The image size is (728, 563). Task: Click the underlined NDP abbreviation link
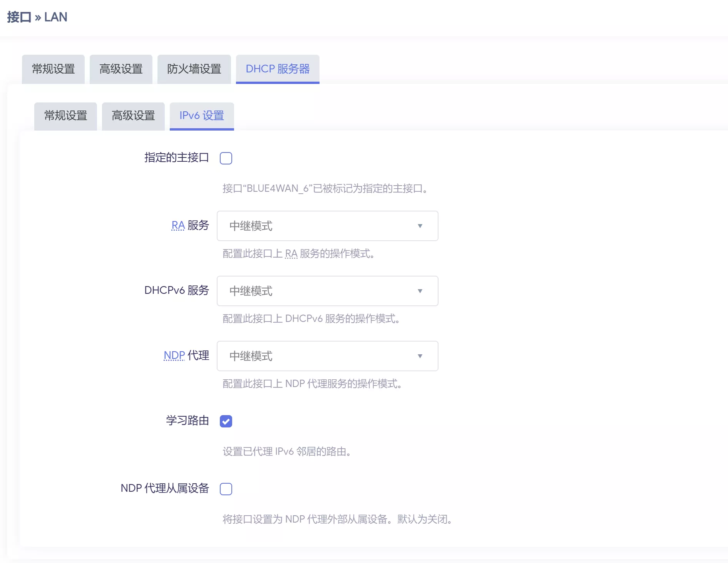pyautogui.click(x=174, y=356)
